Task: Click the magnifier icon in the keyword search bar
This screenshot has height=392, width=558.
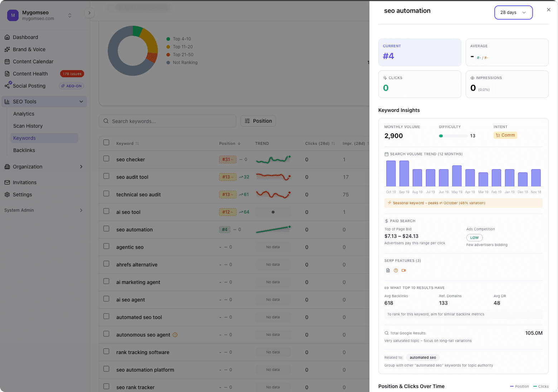Action: click(106, 121)
